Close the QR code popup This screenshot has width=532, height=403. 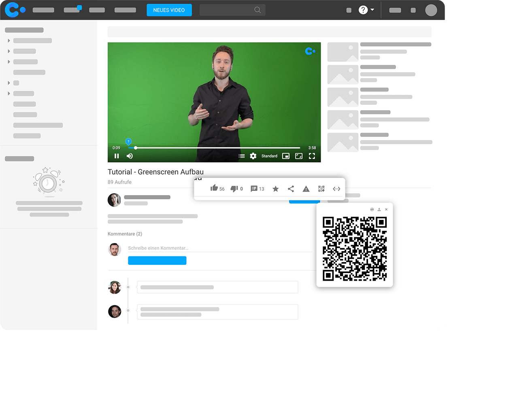(x=386, y=209)
